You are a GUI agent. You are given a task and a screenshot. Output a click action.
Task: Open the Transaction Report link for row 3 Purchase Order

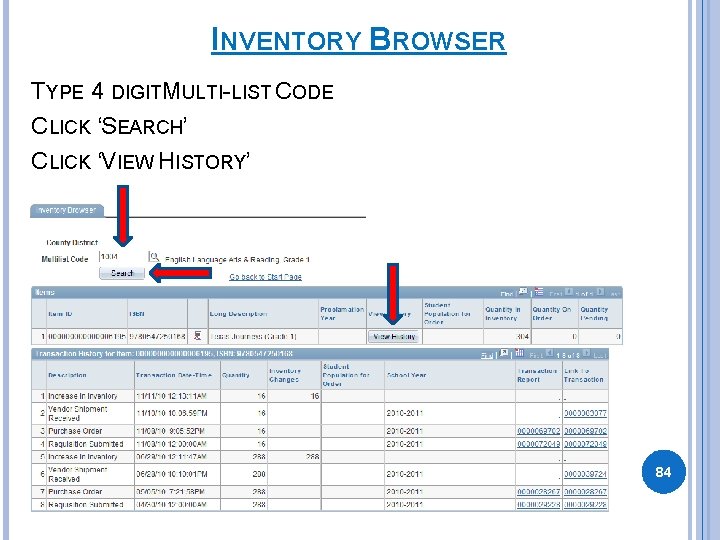coord(539,431)
